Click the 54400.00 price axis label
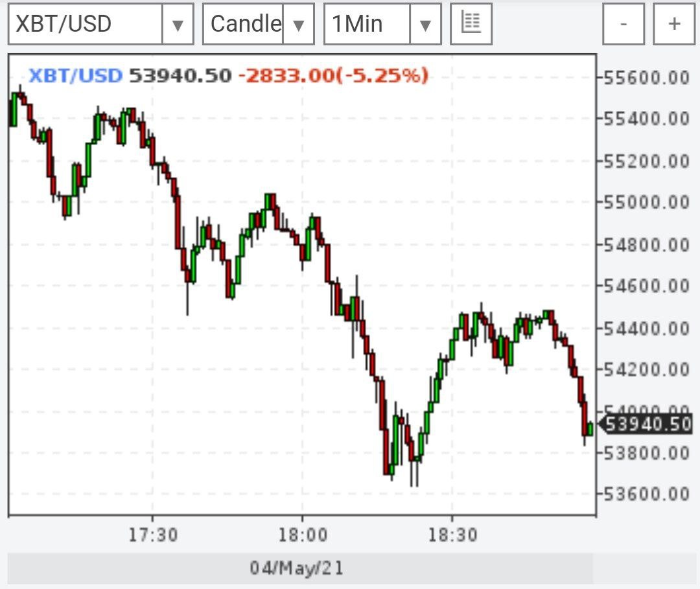The image size is (700, 589). coord(646,328)
